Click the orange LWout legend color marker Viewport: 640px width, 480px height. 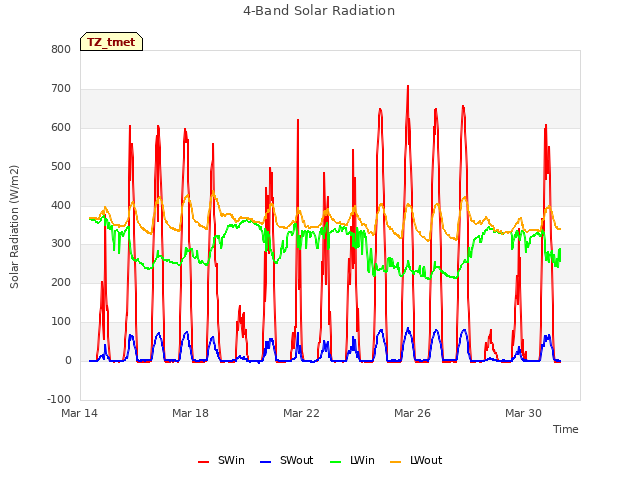click(x=396, y=462)
